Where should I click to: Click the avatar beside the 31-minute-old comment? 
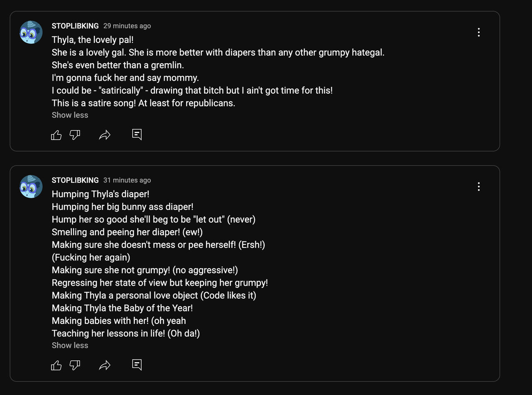[x=31, y=187]
